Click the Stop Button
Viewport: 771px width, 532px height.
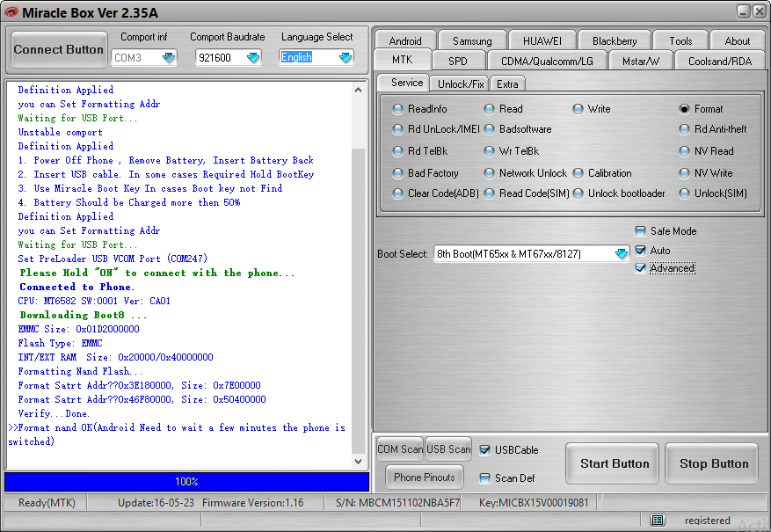pyautogui.click(x=711, y=463)
